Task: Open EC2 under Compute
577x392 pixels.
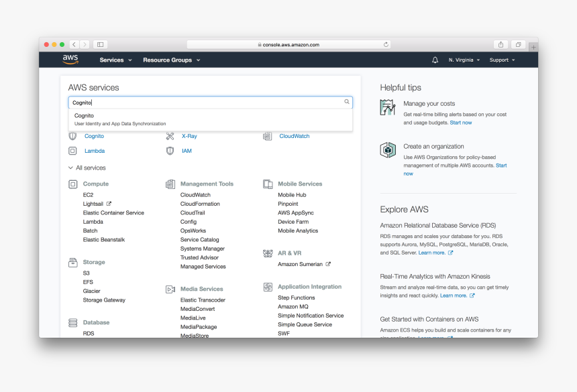Action: pos(89,195)
